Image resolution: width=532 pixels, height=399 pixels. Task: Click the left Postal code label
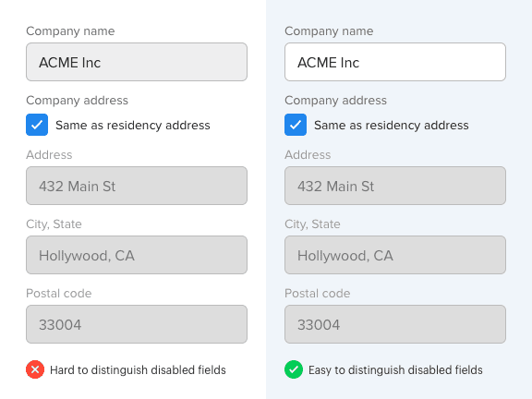click(59, 293)
